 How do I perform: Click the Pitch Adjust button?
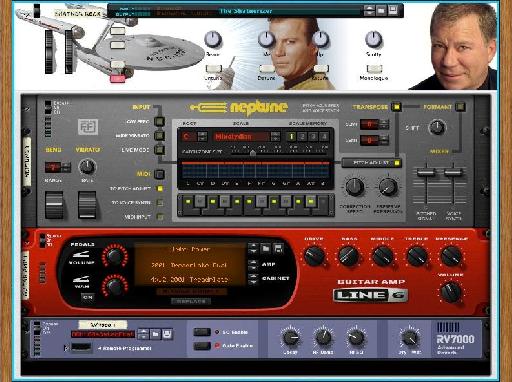[x=372, y=163]
